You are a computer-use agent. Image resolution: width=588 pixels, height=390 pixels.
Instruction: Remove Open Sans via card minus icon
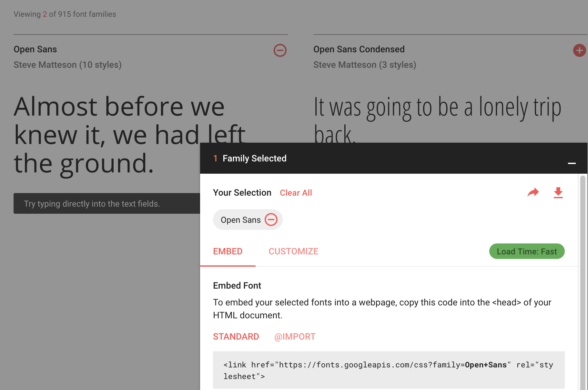[x=280, y=50]
